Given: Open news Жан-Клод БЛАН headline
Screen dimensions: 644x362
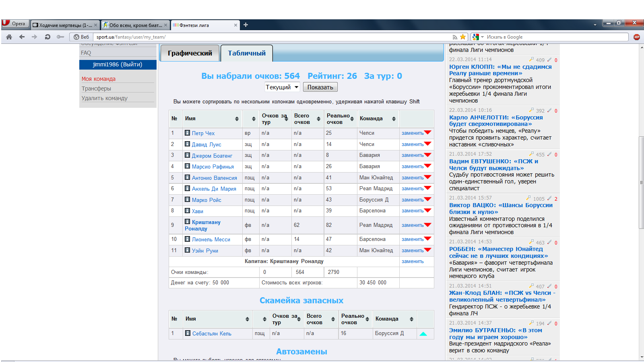Looking at the screenshot, I should [x=502, y=296].
